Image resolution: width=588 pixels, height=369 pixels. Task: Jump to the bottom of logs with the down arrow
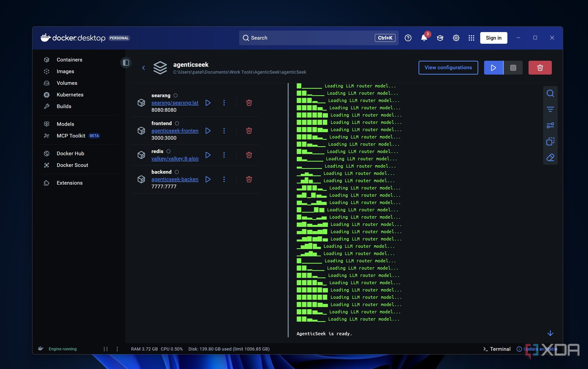point(550,333)
